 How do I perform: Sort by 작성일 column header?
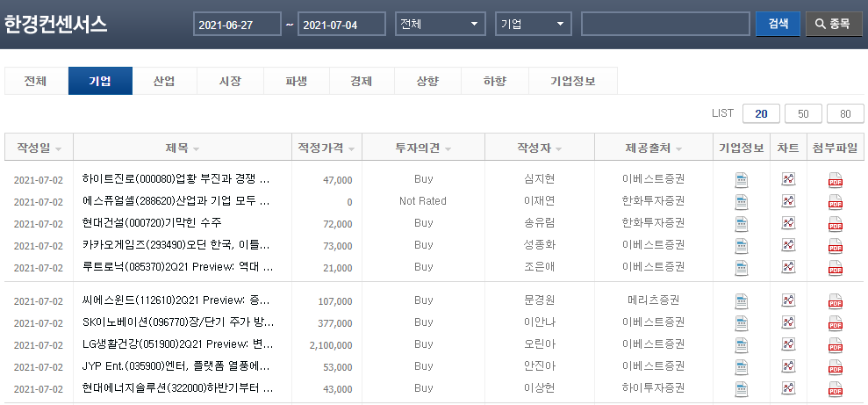pos(39,148)
